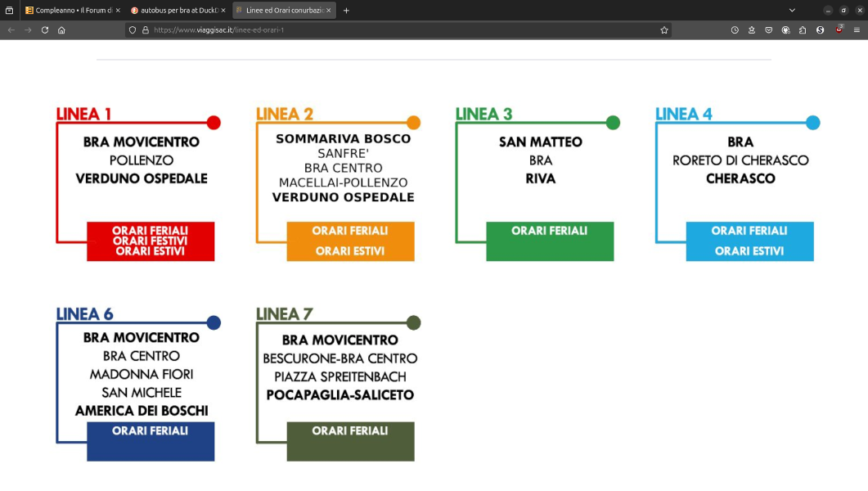
Task: Close the autobus per bra tab
Action: (x=223, y=11)
